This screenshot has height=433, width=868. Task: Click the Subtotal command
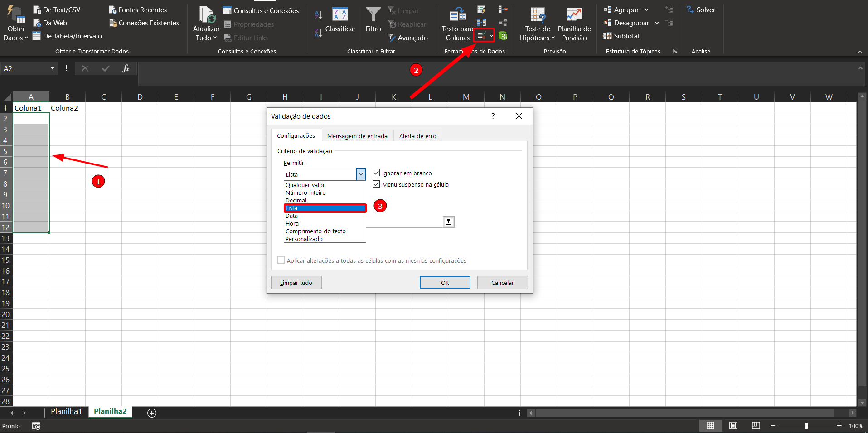click(621, 36)
